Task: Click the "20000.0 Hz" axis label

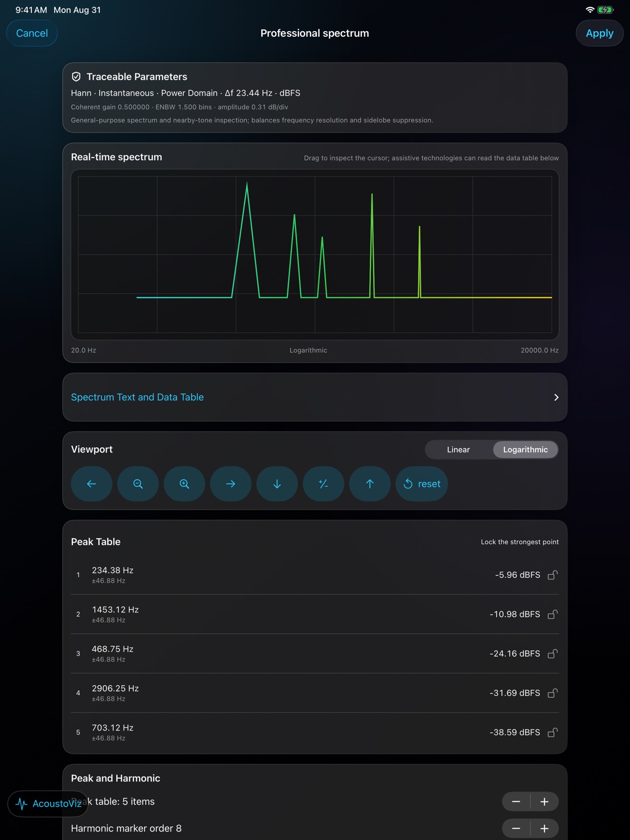Action: 540,350
